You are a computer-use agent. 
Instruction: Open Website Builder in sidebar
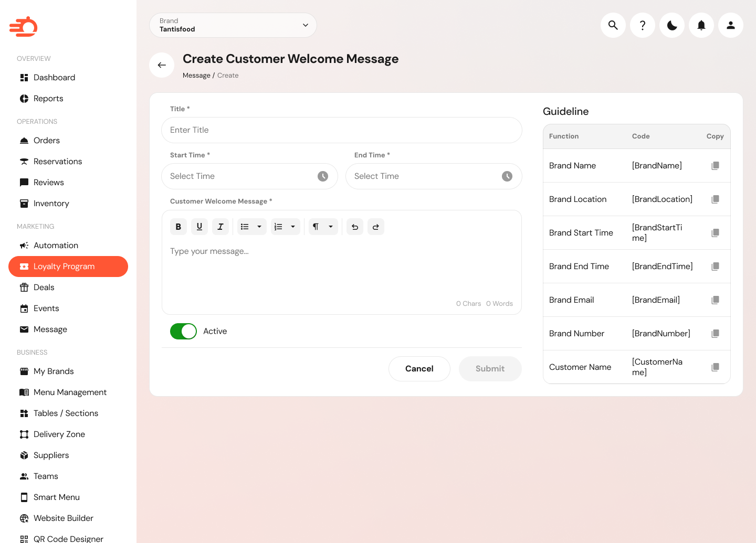pos(68,518)
